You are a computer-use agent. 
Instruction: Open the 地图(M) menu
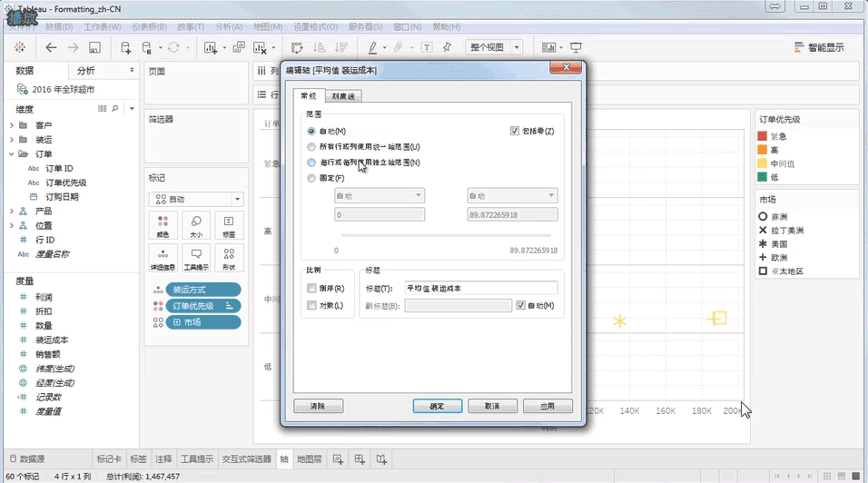click(x=268, y=27)
